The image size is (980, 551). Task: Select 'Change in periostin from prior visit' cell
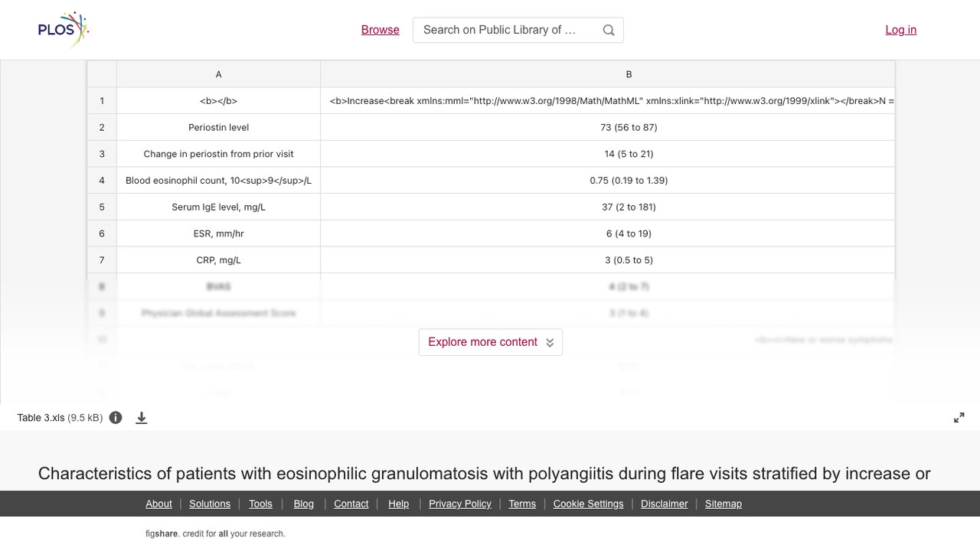pos(218,154)
